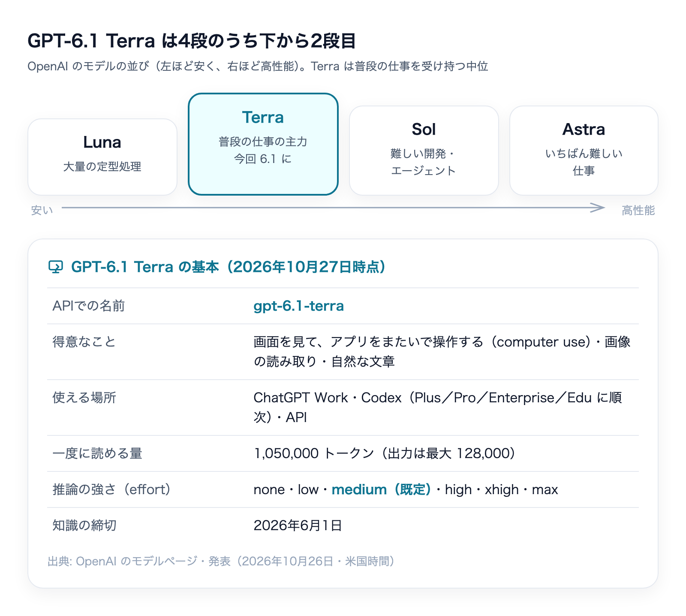Select the Luna model card
This screenshot has width=686, height=616.
102,157
